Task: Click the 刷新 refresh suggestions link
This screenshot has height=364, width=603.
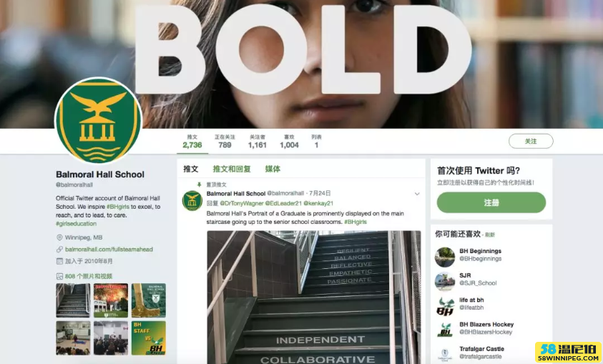Action: click(489, 235)
